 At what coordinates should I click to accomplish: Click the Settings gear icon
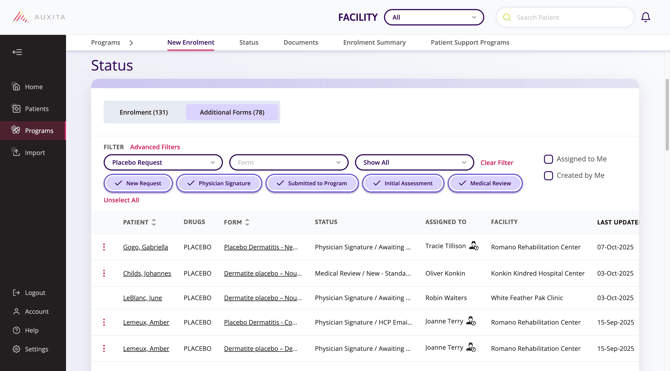pos(16,349)
